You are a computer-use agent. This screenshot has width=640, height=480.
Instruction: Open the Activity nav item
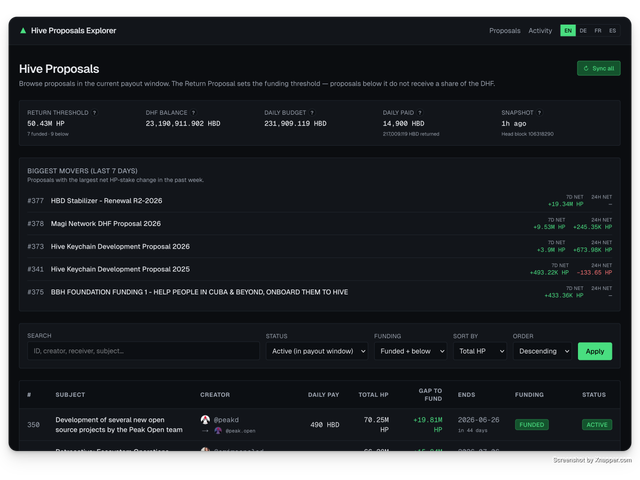coord(540,31)
